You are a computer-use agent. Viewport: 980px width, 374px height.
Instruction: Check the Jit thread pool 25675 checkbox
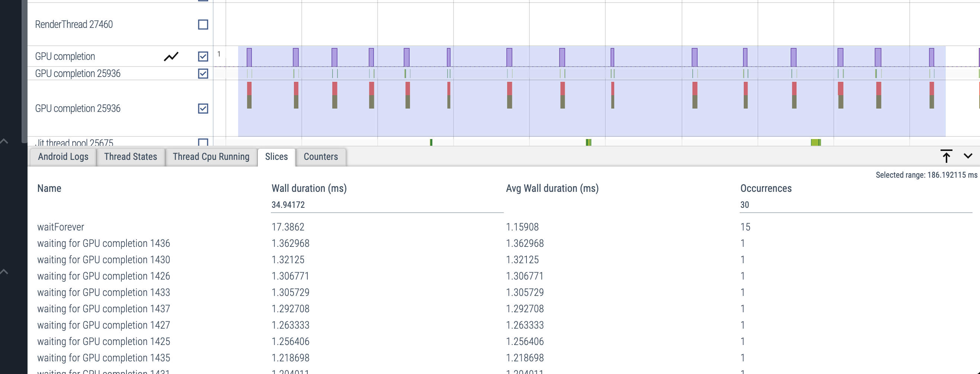(203, 142)
